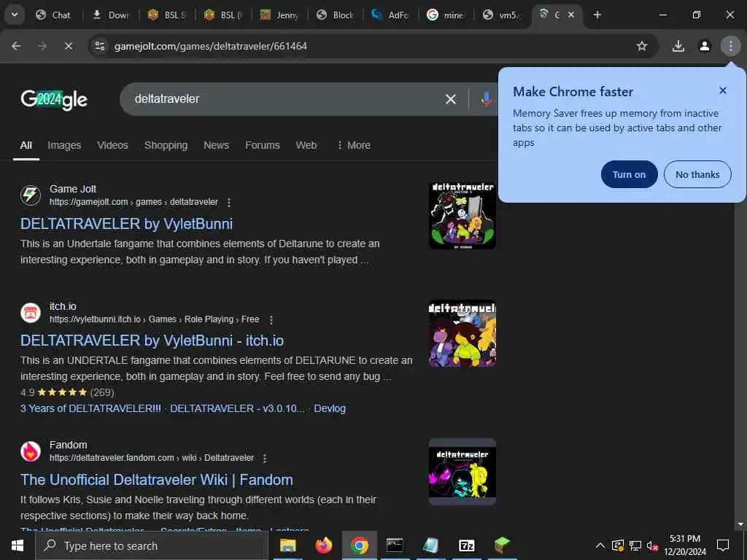Image resolution: width=747 pixels, height=560 pixels.
Task: Expand the More search filters
Action: [354, 145]
